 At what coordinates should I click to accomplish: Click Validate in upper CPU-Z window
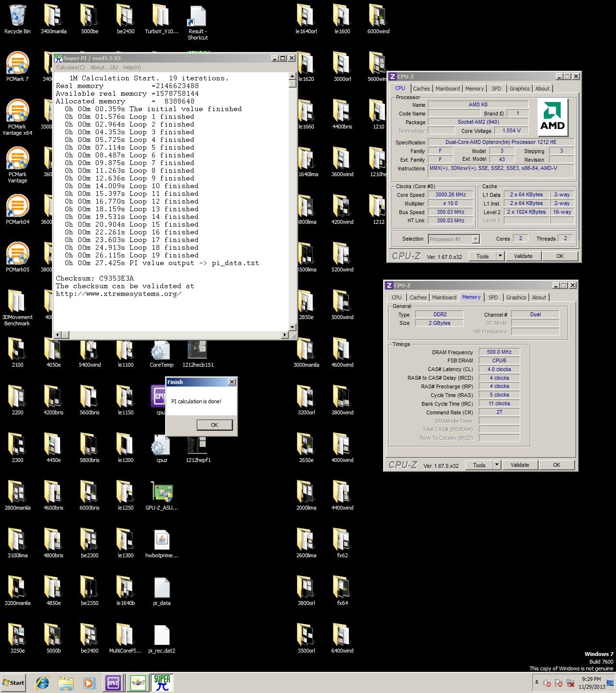(523, 256)
